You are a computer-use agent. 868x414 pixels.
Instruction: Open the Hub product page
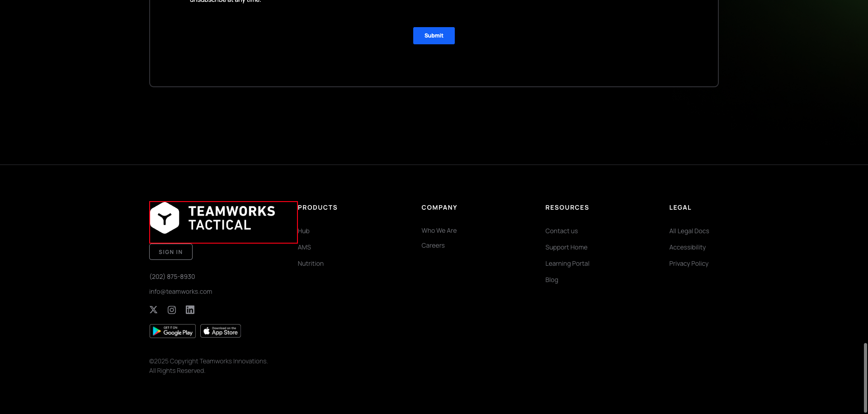[x=303, y=231]
